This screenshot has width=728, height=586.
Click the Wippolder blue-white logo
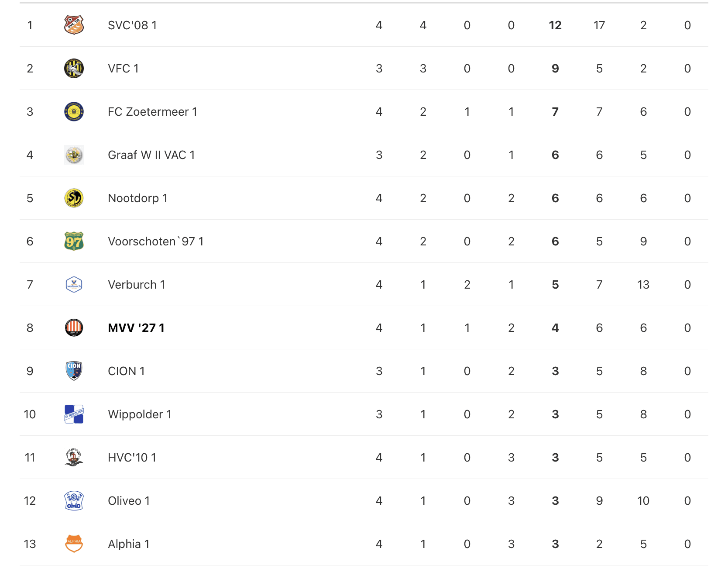pyautogui.click(x=74, y=414)
